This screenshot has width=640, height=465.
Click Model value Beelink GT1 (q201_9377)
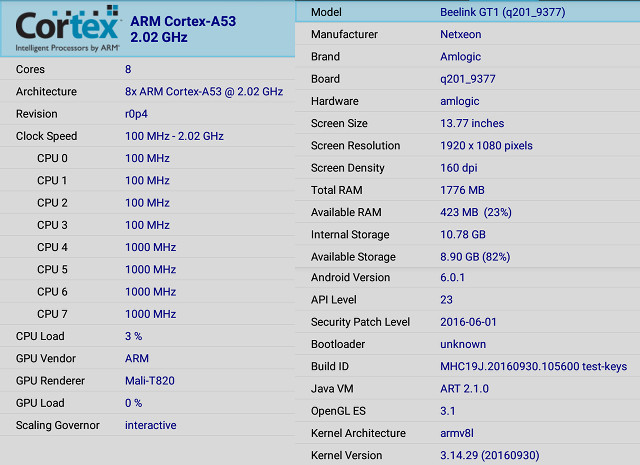pos(503,12)
